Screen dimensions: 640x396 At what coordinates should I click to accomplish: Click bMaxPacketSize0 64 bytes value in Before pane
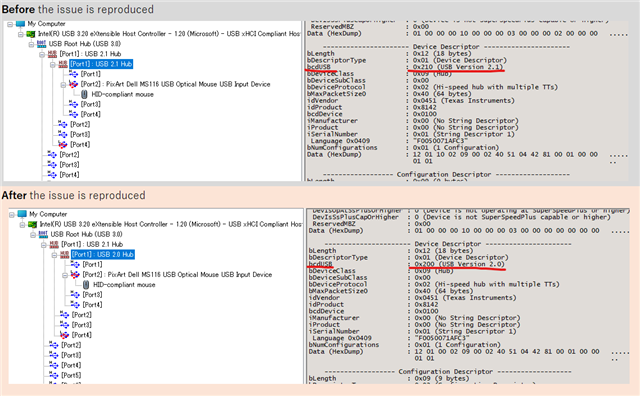[442, 93]
